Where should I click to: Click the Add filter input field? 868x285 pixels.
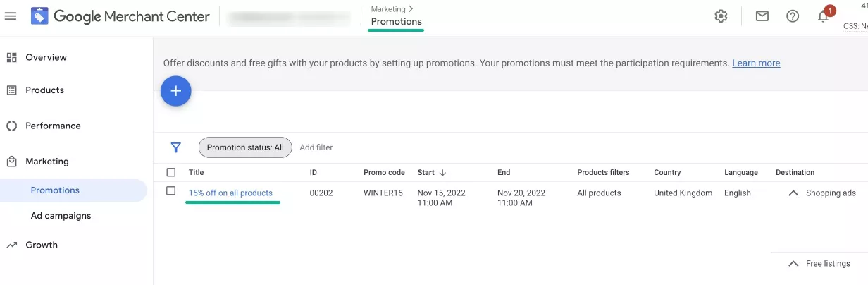click(316, 147)
